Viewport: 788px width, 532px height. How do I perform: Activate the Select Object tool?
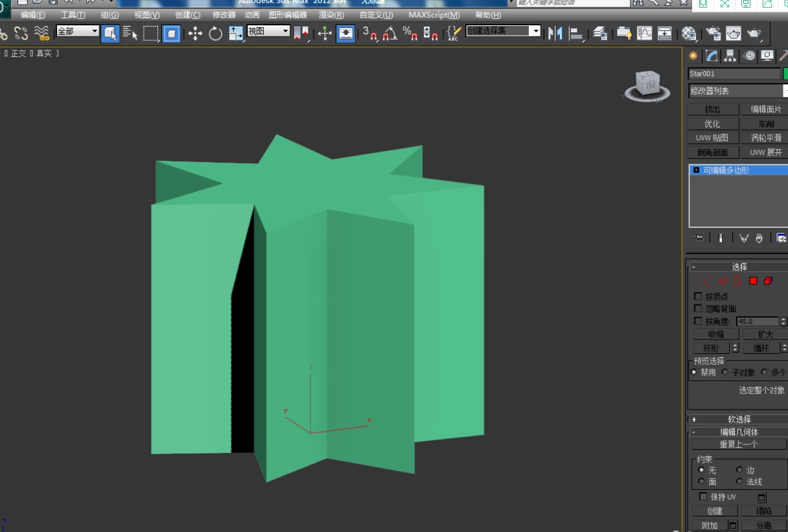coord(110,33)
